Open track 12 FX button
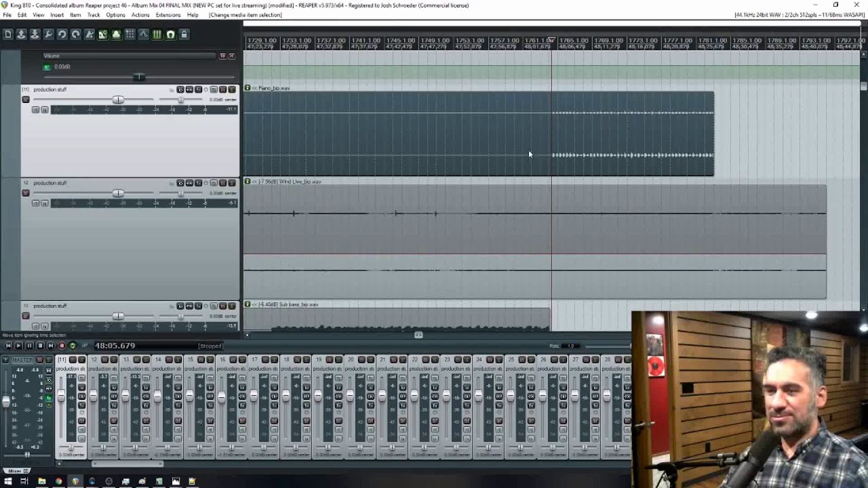 [198, 183]
